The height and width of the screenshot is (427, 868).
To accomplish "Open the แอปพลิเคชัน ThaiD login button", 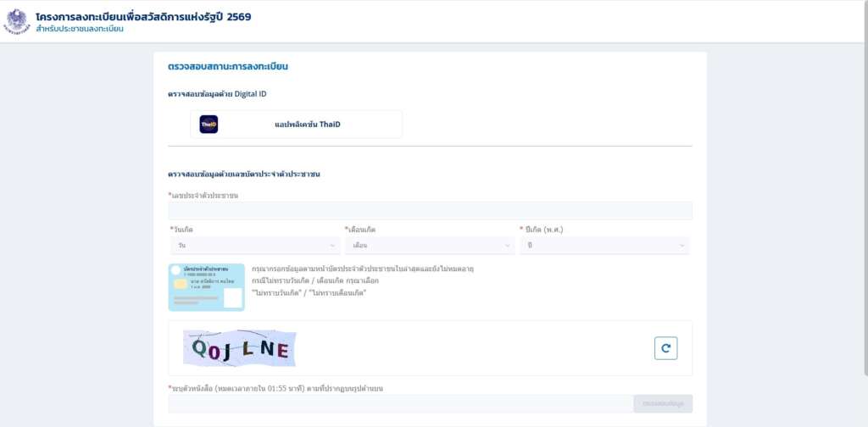I will click(x=296, y=125).
